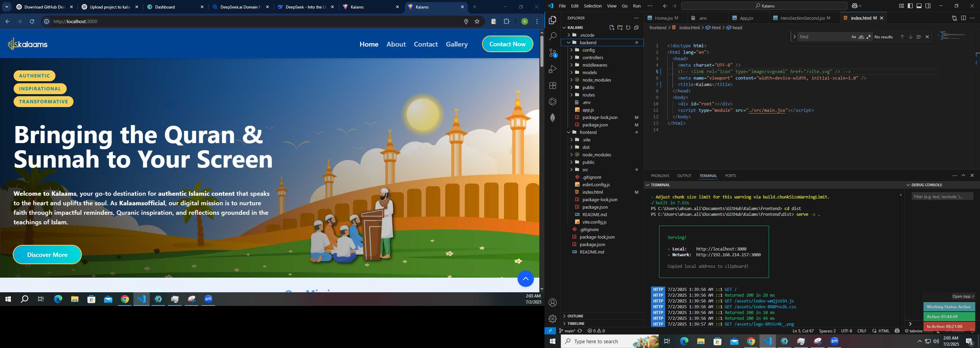The image size is (980, 348).
Task: Toggle Match Case in Find widget
Action: click(853, 37)
